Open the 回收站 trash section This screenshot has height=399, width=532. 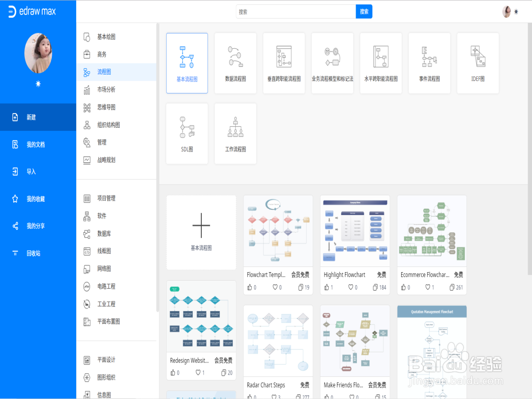pos(38,253)
